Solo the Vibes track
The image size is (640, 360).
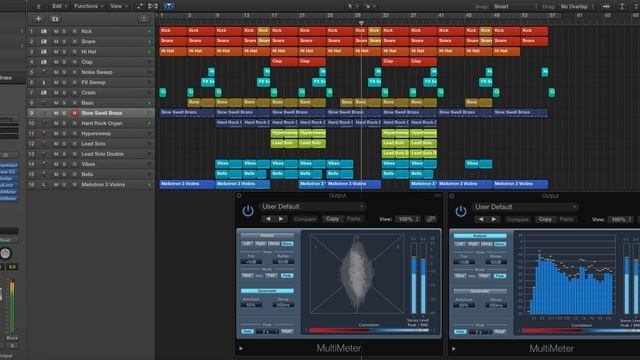point(64,164)
